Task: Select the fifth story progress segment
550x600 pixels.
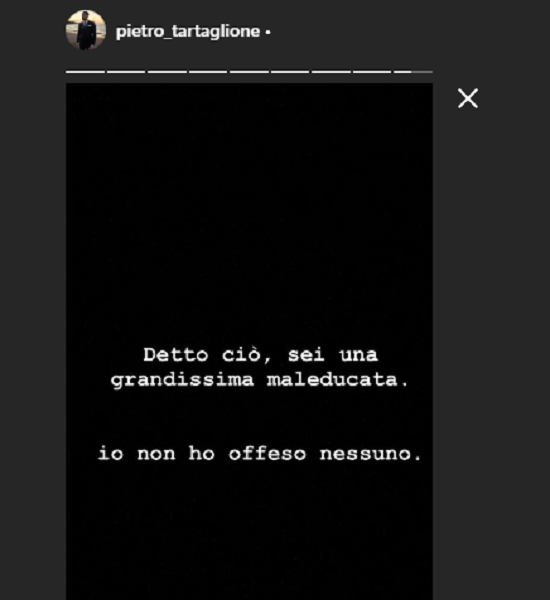Action: tap(249, 72)
